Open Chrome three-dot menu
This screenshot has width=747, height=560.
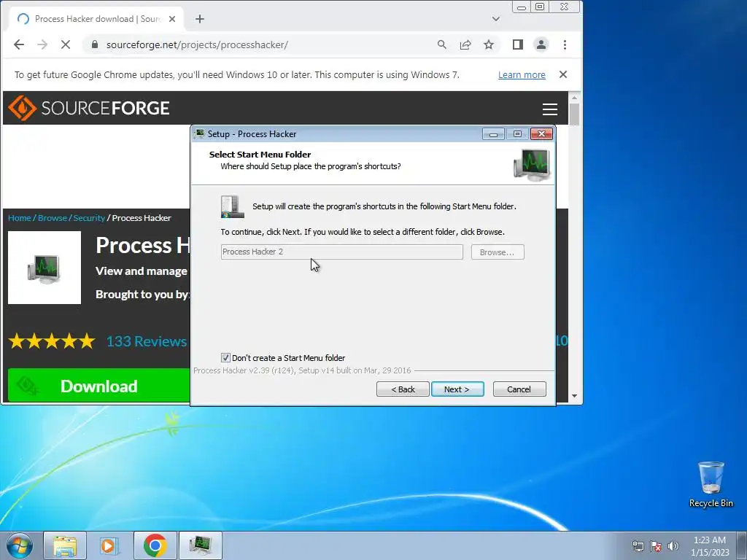tap(565, 44)
